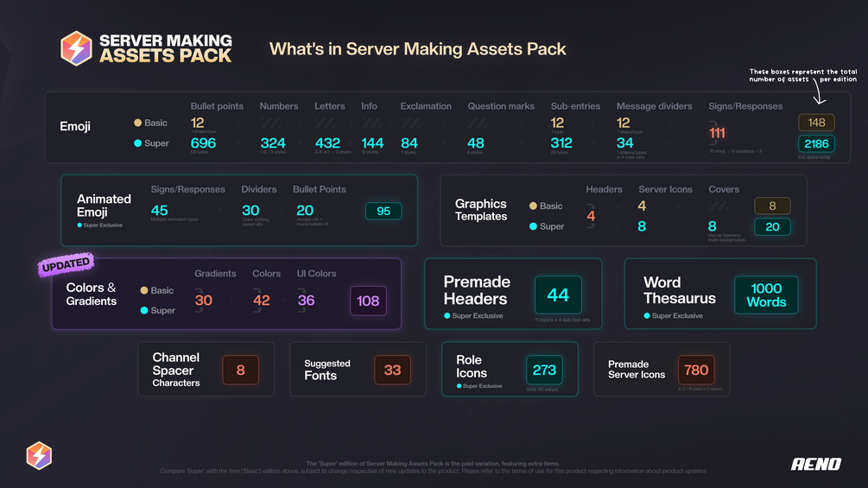Click the Message dividers Super value 34
868x488 pixels.
(625, 143)
